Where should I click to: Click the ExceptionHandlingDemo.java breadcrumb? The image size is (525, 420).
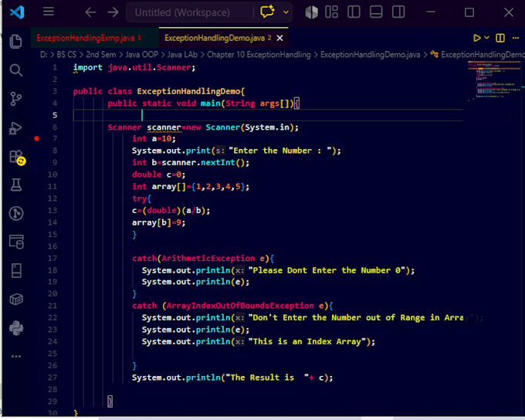tap(370, 55)
